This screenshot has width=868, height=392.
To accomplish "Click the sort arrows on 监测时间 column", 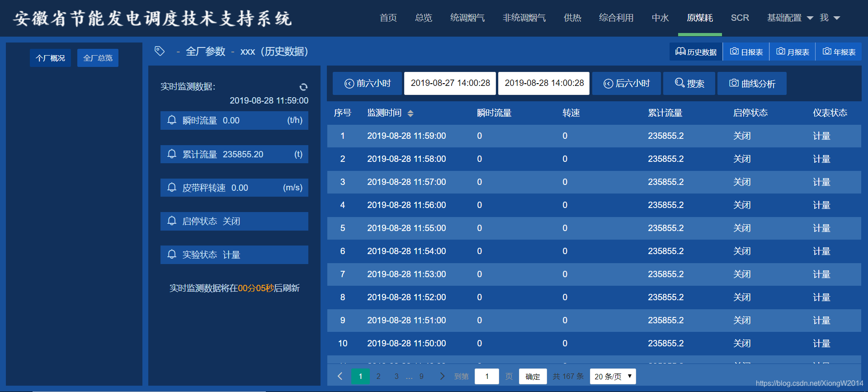I will (410, 113).
